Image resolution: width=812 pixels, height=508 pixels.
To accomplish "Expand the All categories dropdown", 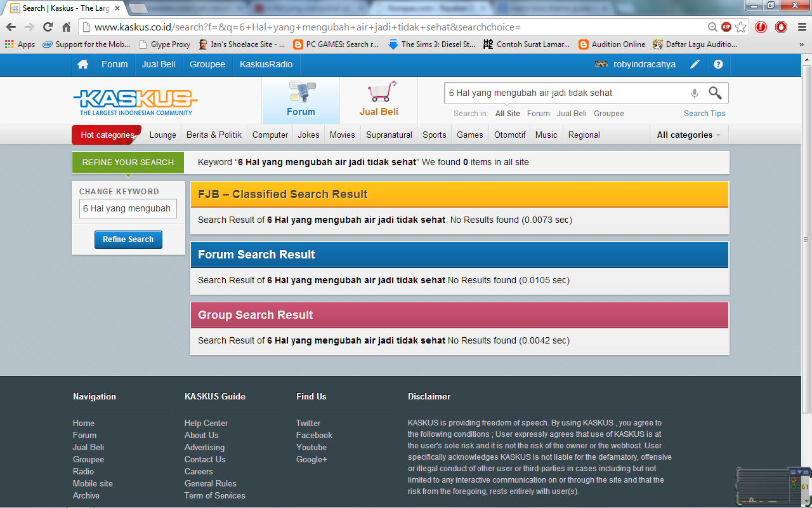I will click(689, 135).
